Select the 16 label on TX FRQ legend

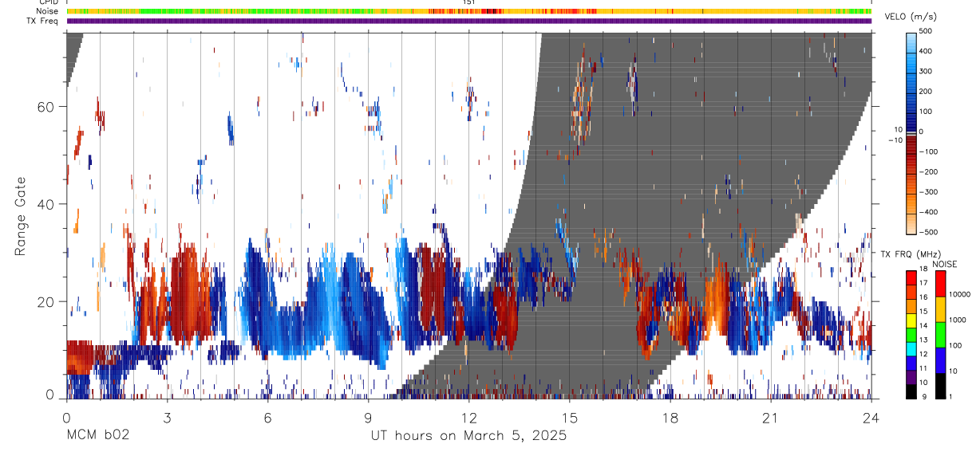click(925, 297)
